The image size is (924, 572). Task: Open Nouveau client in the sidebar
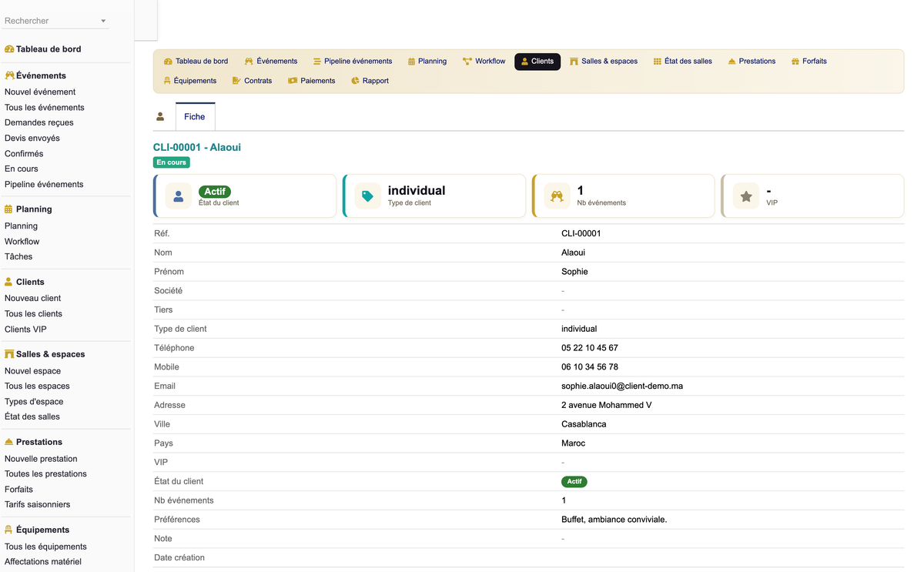point(33,298)
